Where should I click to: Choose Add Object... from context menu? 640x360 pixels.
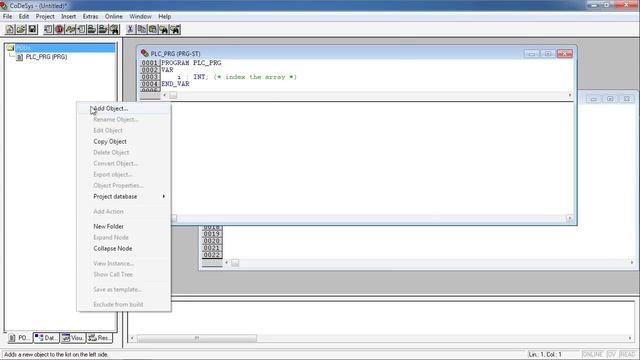coord(124,109)
